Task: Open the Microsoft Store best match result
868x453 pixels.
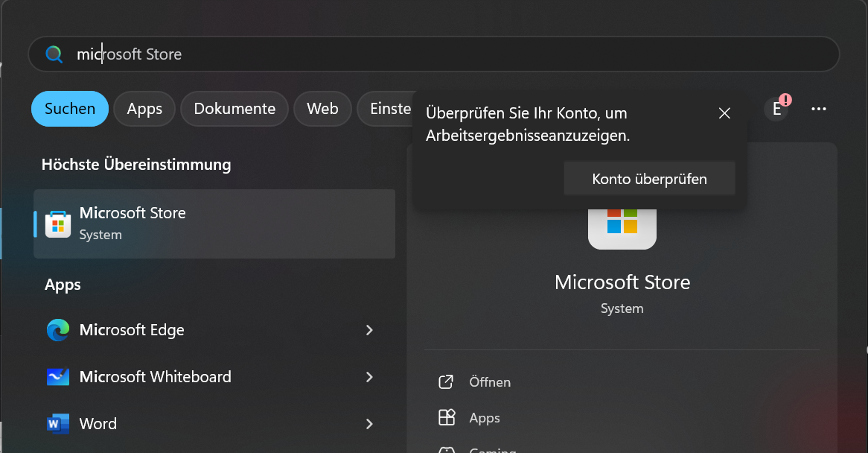Action: pyautogui.click(x=215, y=224)
